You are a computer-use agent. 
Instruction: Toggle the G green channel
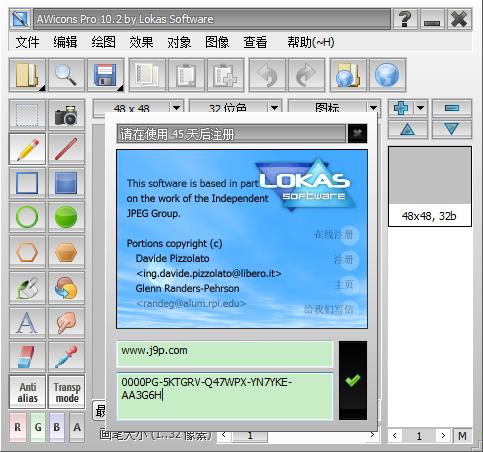coord(38,427)
